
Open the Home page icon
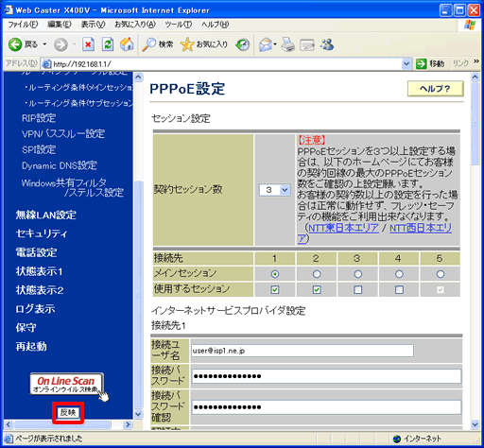(x=127, y=44)
